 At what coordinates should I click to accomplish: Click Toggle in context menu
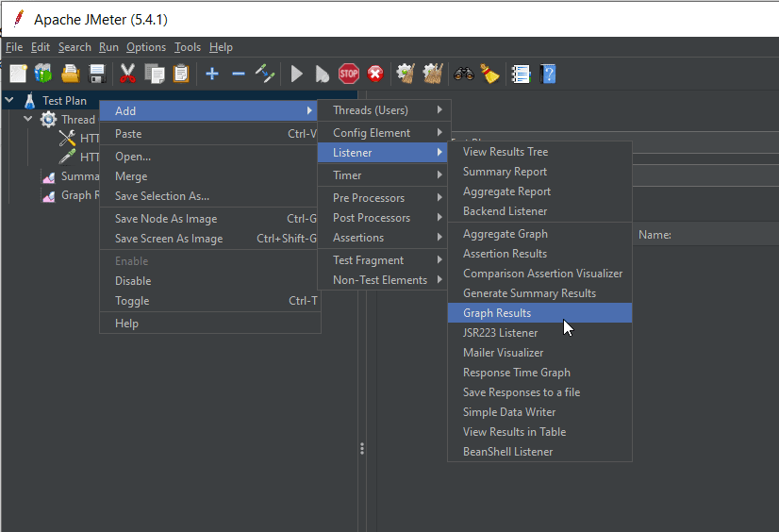[x=210, y=301]
